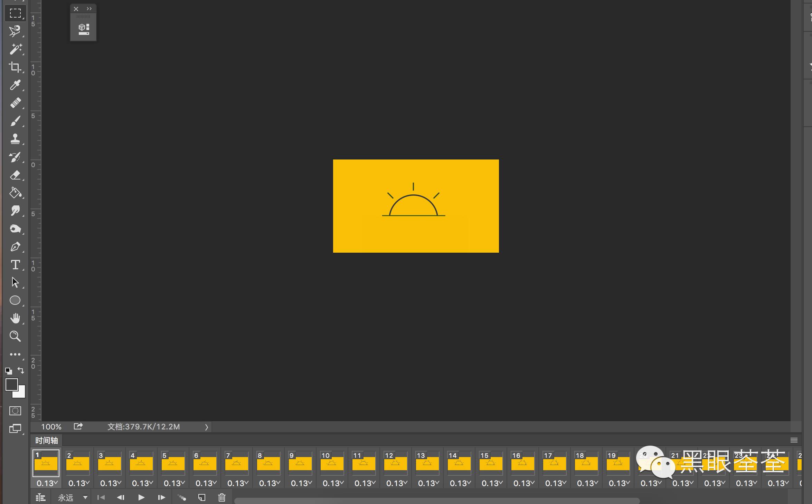Edit the 100% zoom level field
The width and height of the screenshot is (812, 504).
(x=51, y=427)
